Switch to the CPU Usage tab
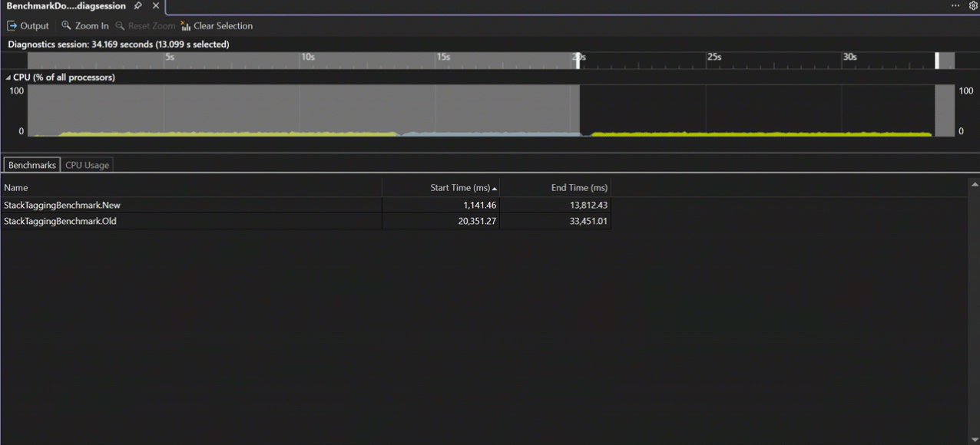 point(87,165)
